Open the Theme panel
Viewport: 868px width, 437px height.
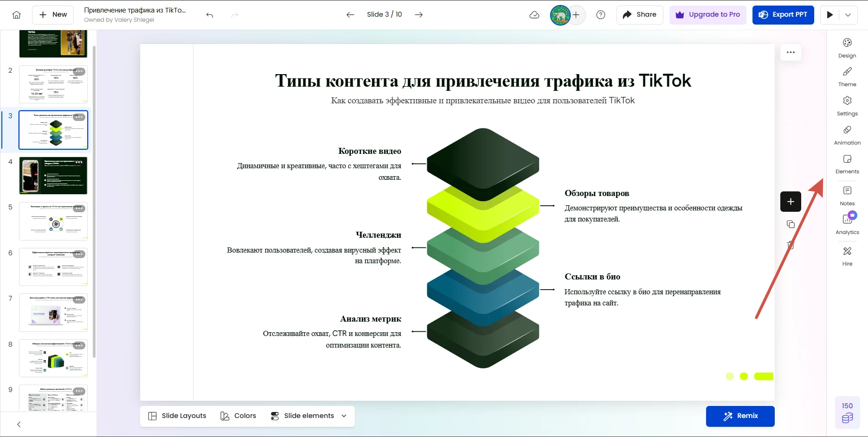pos(847,77)
